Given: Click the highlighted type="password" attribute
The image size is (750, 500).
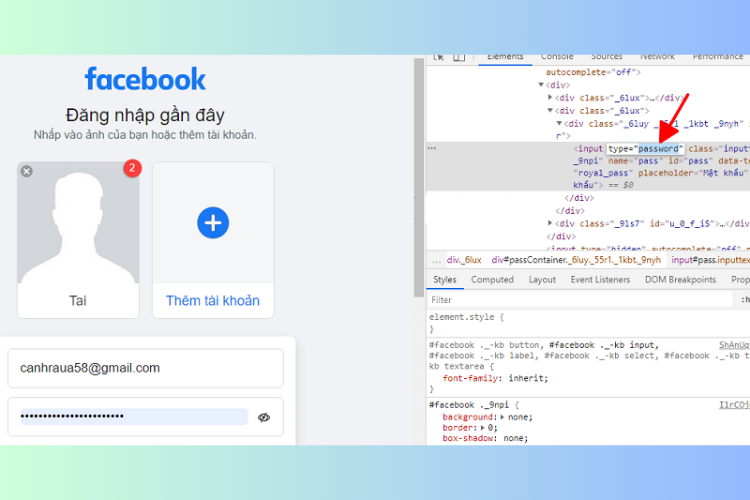Looking at the screenshot, I should (646, 149).
